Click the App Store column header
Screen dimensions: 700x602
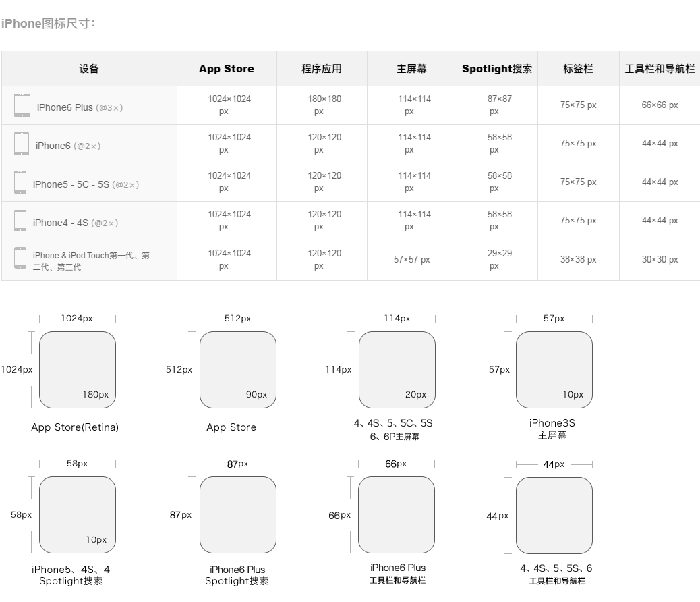tap(227, 69)
